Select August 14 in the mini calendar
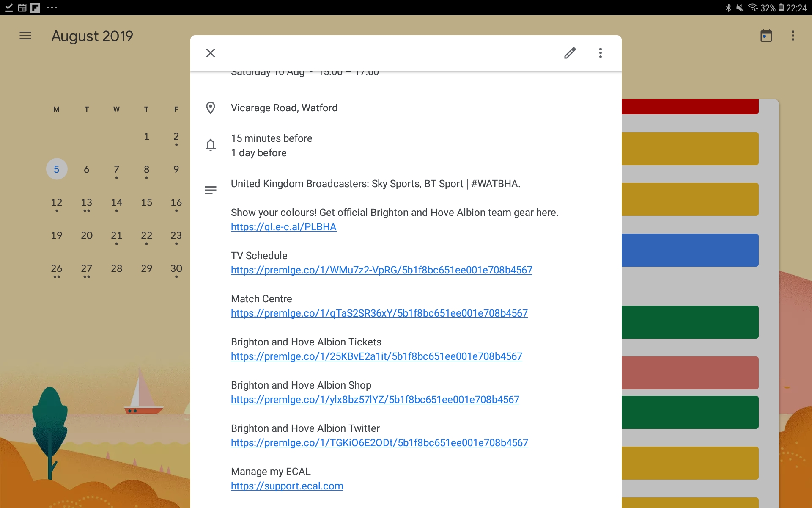 click(116, 202)
